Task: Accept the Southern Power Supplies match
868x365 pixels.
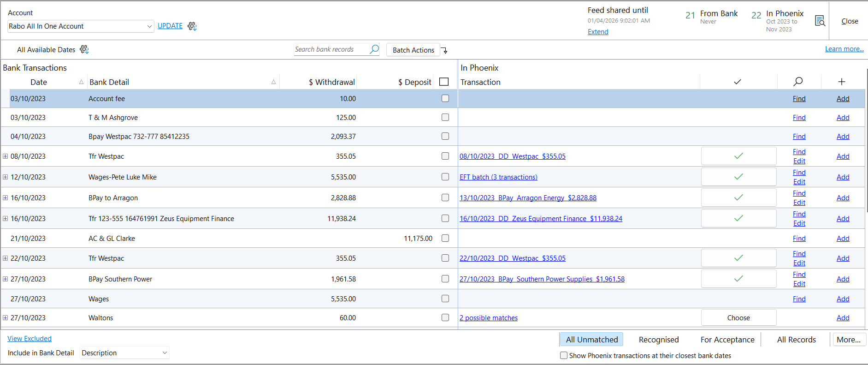Action: 738,279
